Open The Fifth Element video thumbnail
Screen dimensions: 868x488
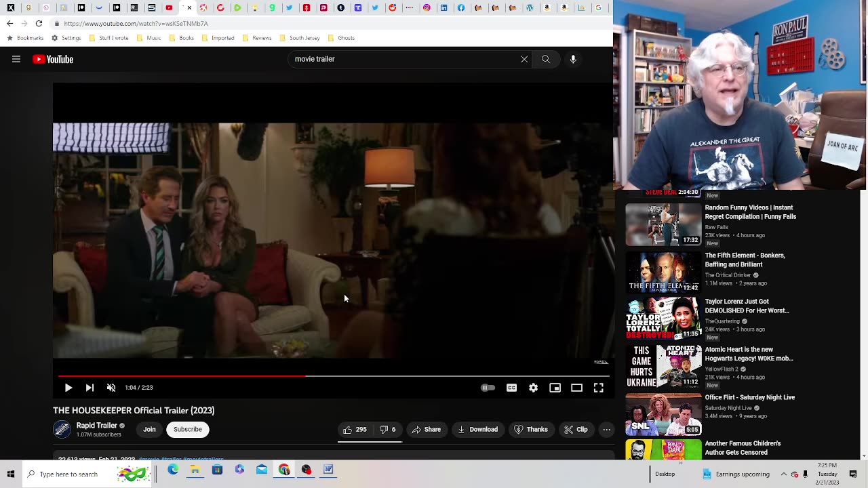pyautogui.click(x=663, y=272)
